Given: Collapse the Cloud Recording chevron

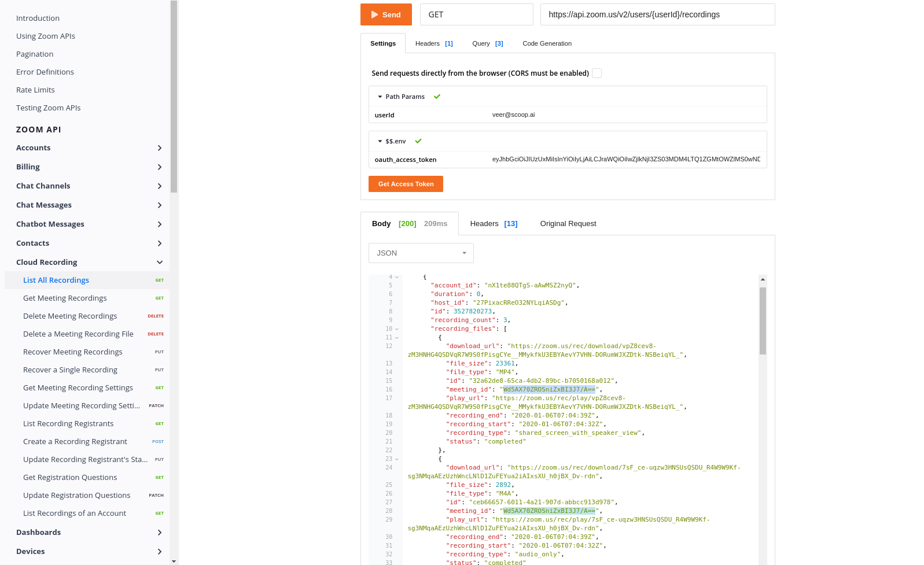Looking at the screenshot, I should click(x=160, y=263).
